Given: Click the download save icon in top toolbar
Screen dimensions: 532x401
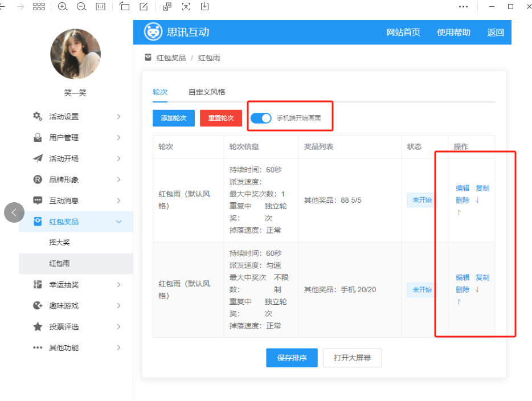Looking at the screenshot, I should click(x=204, y=7).
